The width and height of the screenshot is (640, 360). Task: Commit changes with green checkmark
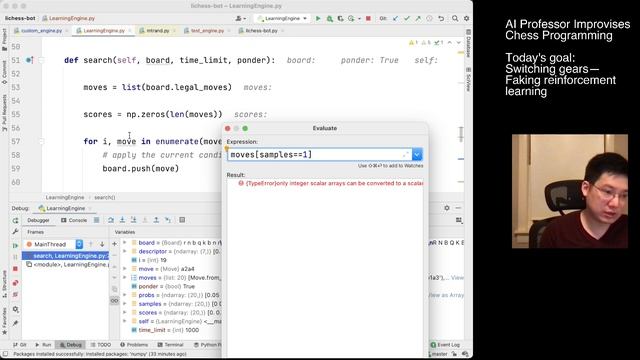point(407,18)
